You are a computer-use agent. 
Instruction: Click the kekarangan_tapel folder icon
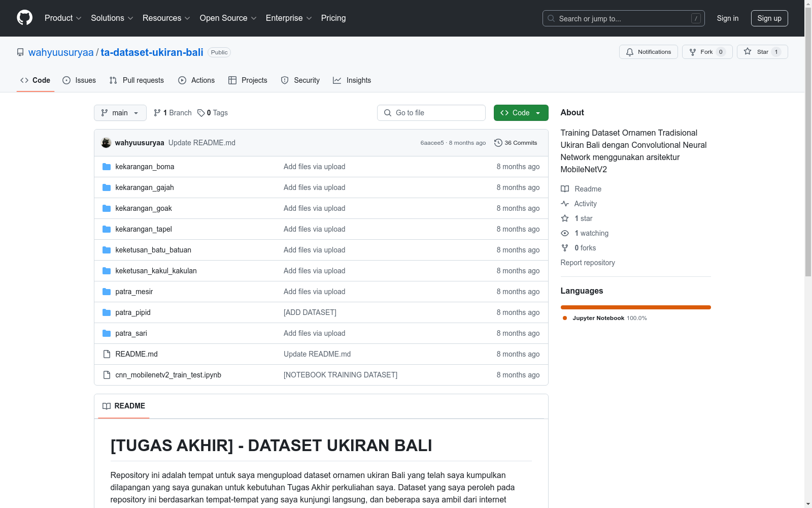[107, 229]
